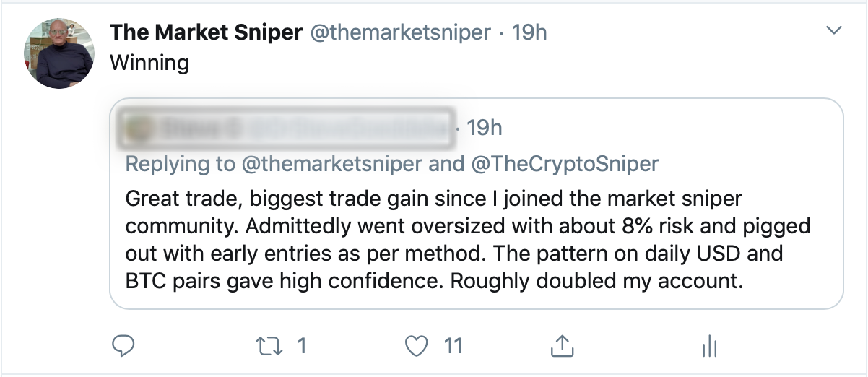Like the tweet using the heart icon

[x=416, y=347]
